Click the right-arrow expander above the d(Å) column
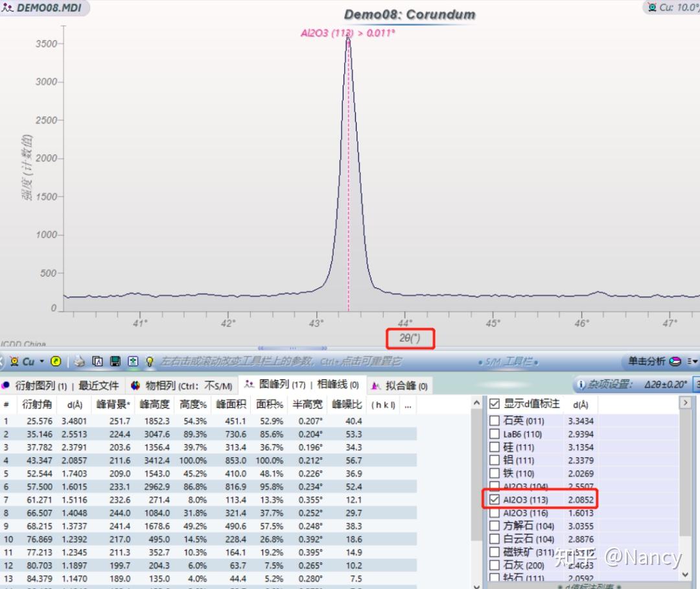 pyautogui.click(x=686, y=403)
